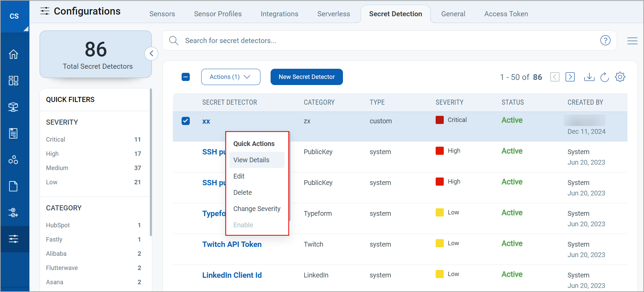Open the hamburger menu at top right
This screenshot has height=292, width=644.
coord(632,41)
